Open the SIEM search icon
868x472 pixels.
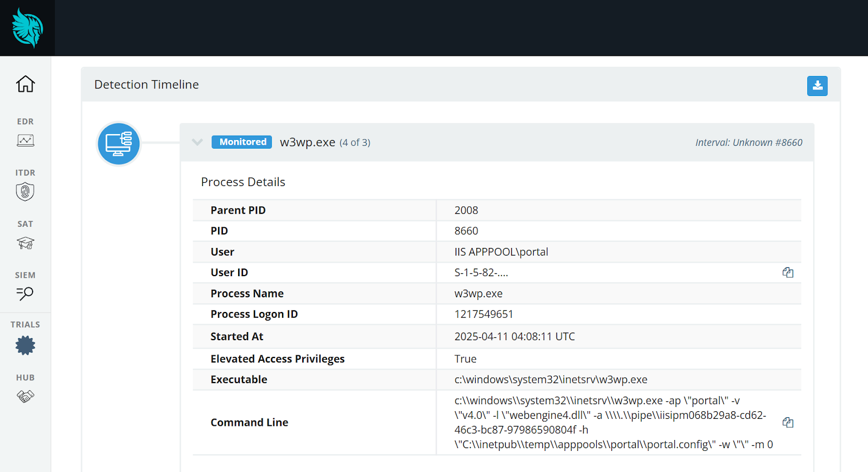pyautogui.click(x=25, y=294)
